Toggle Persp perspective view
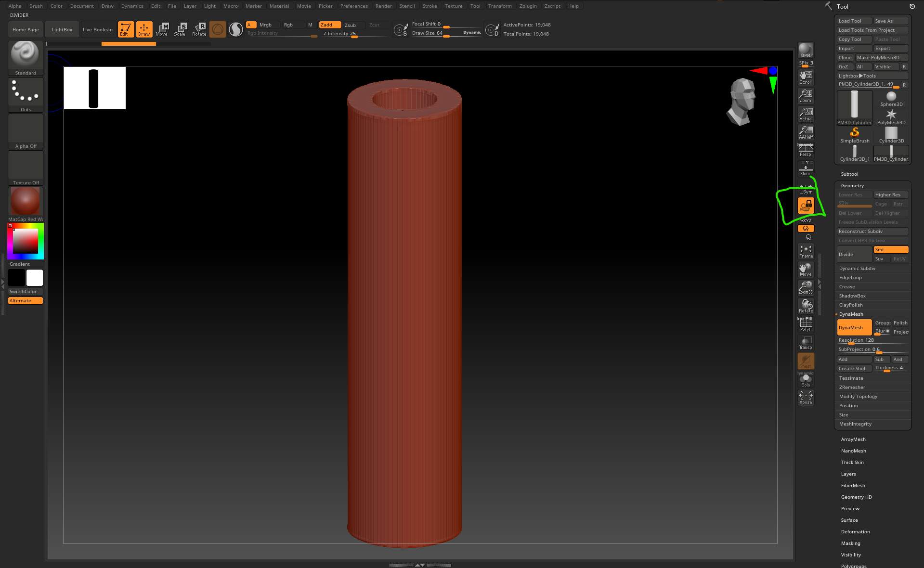The image size is (924, 568). (806, 150)
